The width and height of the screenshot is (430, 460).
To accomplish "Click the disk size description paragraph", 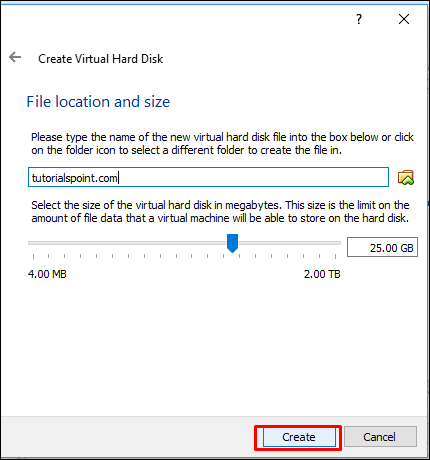I will click(220, 211).
